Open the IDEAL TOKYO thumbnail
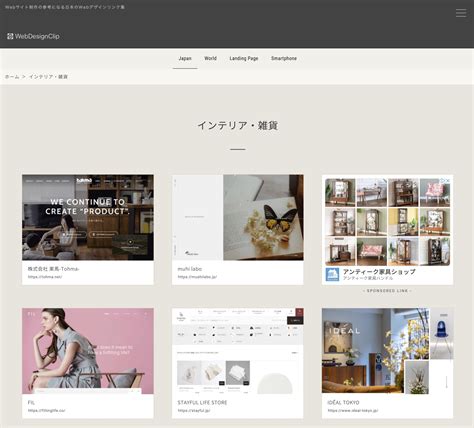 coord(387,351)
